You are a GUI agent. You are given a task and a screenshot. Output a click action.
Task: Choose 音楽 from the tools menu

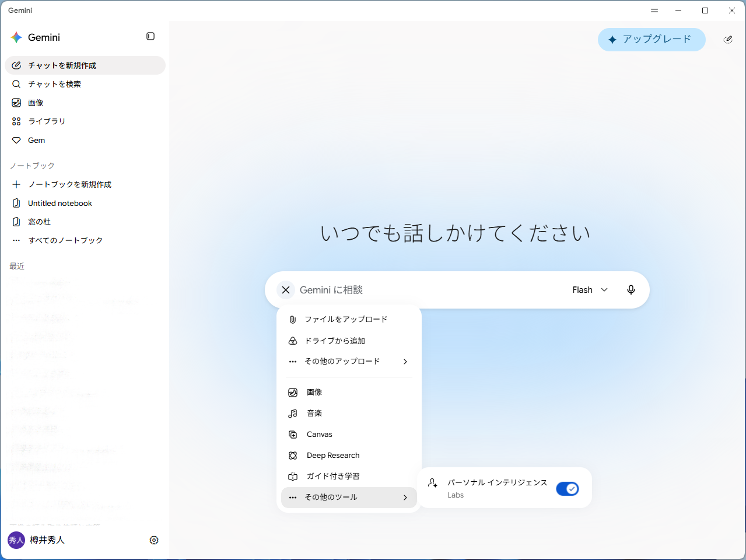coord(349,414)
